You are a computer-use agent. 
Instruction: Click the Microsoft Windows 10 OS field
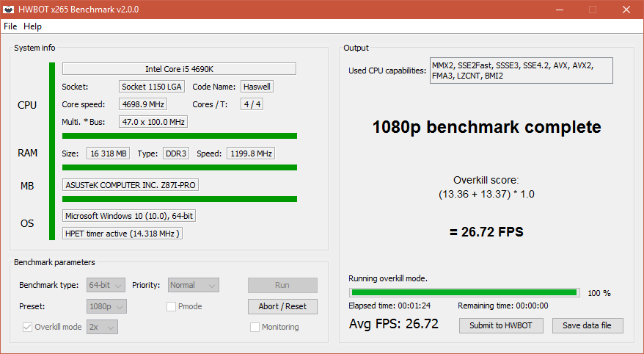click(x=129, y=216)
